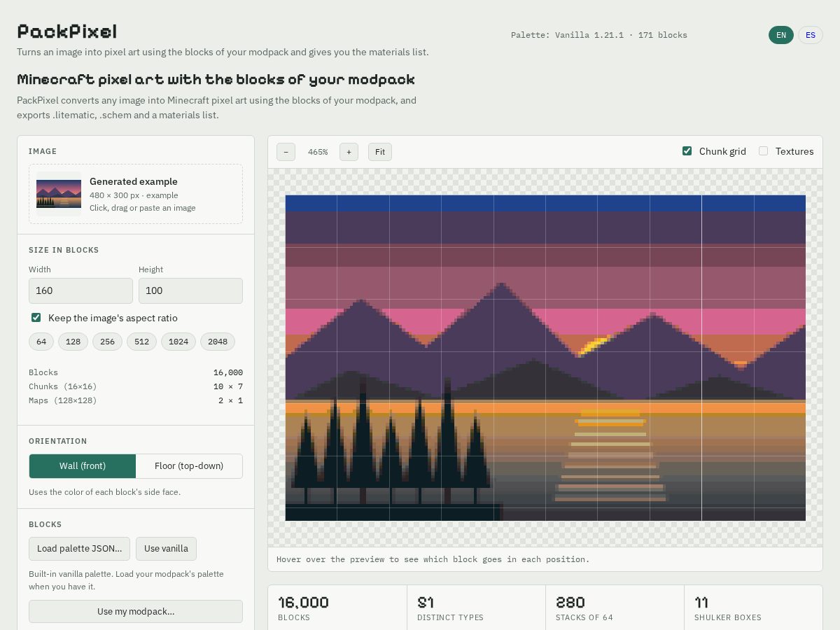
Task: Click the Width input field
Action: click(x=80, y=290)
